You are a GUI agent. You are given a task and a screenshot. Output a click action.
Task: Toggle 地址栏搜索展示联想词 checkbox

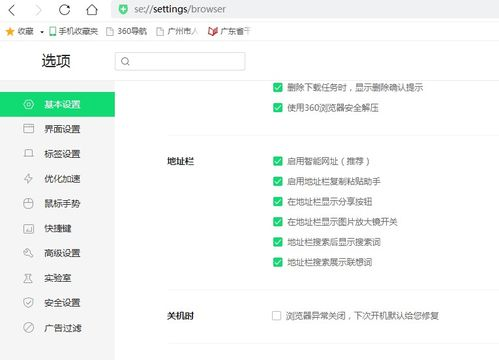278,262
